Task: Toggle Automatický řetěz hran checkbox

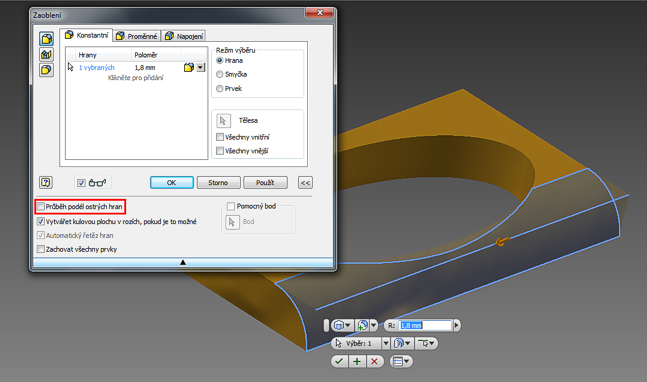Action: (40, 235)
